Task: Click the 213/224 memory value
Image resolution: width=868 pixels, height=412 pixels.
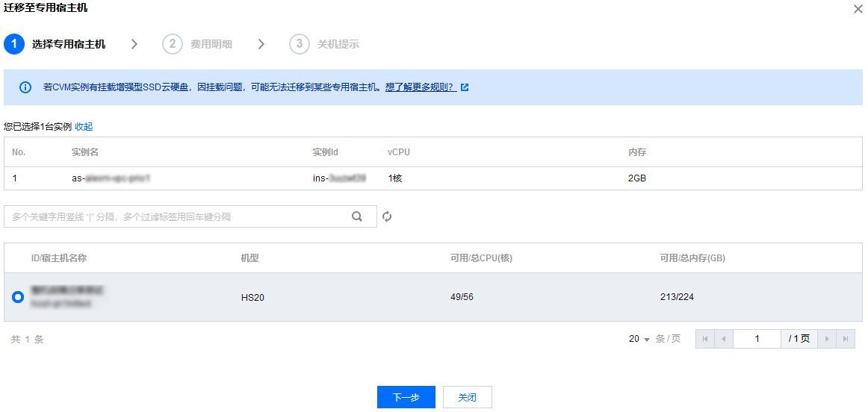Action: tap(677, 298)
